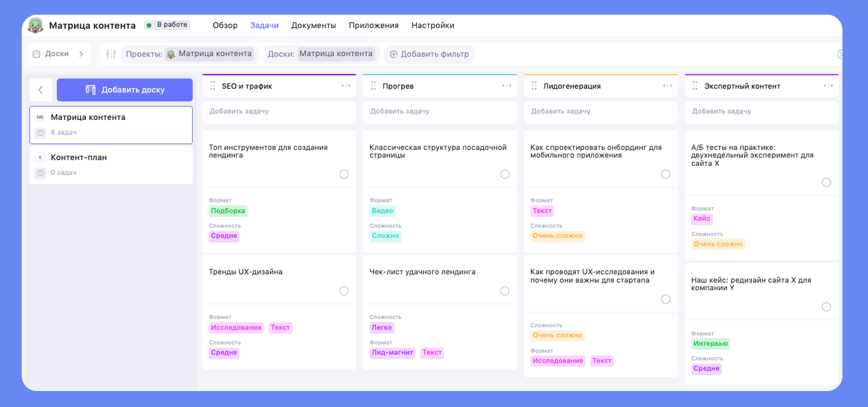The height and width of the screenshot is (407, 868).
Task: Click the avatar in Проекты filter chip
Action: pos(171,54)
